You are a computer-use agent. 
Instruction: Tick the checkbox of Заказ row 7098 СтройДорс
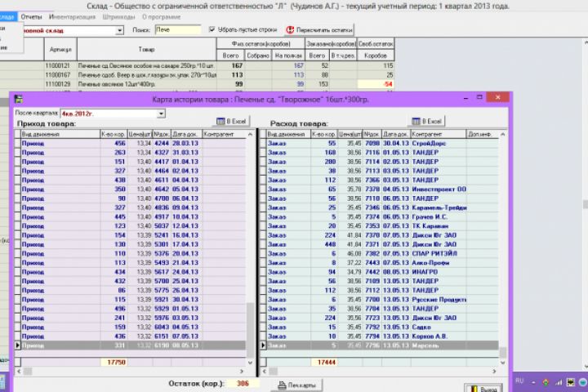(263, 143)
